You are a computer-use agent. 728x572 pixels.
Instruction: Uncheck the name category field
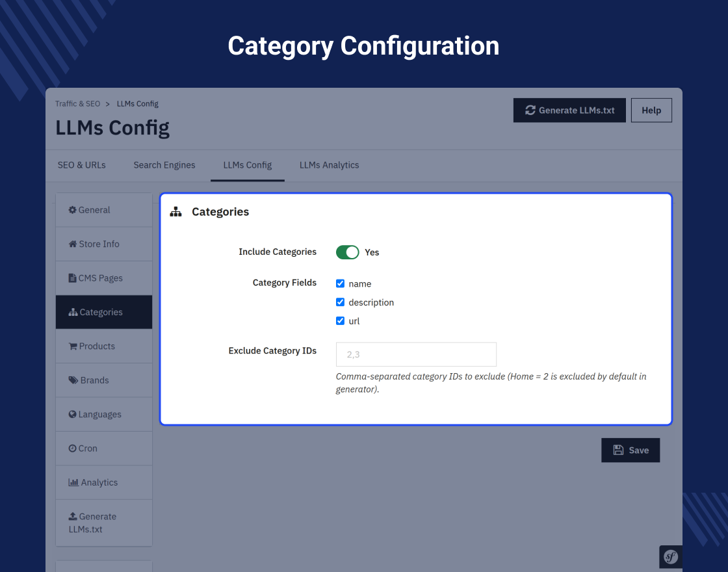pyautogui.click(x=341, y=283)
